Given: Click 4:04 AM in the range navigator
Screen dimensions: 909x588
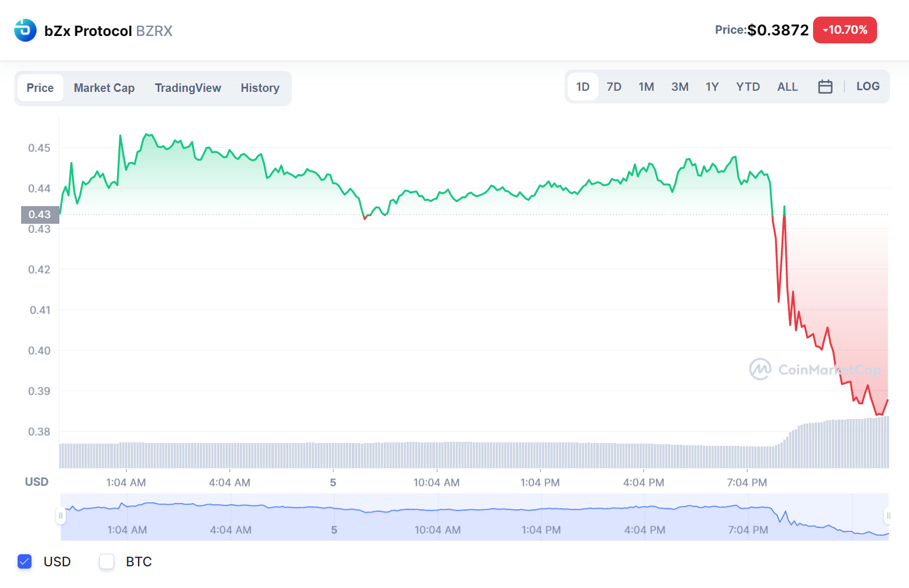Looking at the screenshot, I should (x=231, y=530).
